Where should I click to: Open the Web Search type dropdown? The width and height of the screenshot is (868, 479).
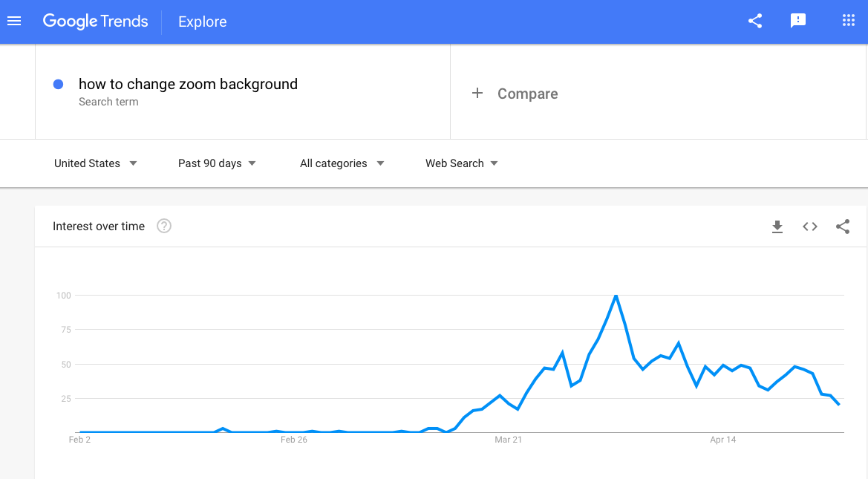pyautogui.click(x=462, y=163)
